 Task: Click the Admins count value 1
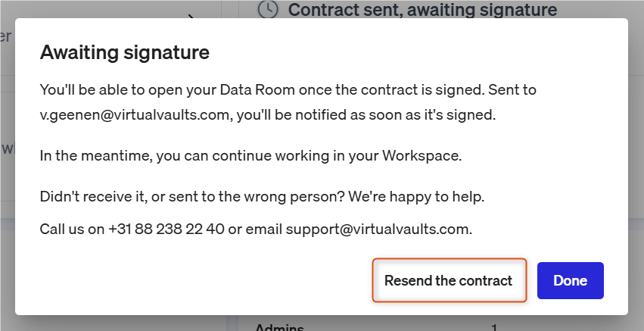coord(494,327)
